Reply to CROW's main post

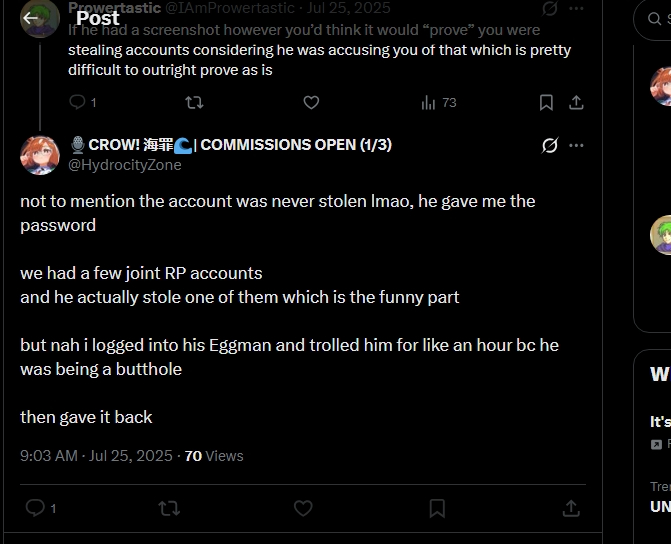(36, 508)
